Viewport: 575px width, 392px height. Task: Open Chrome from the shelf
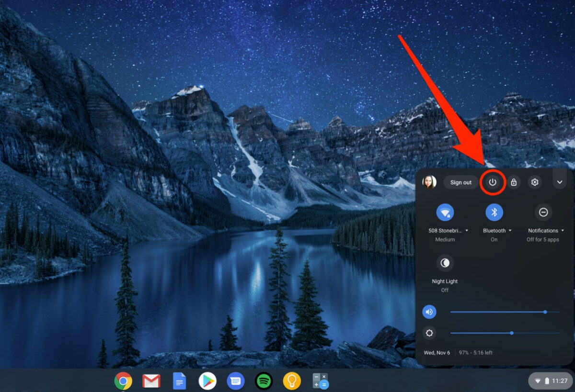[x=124, y=381]
